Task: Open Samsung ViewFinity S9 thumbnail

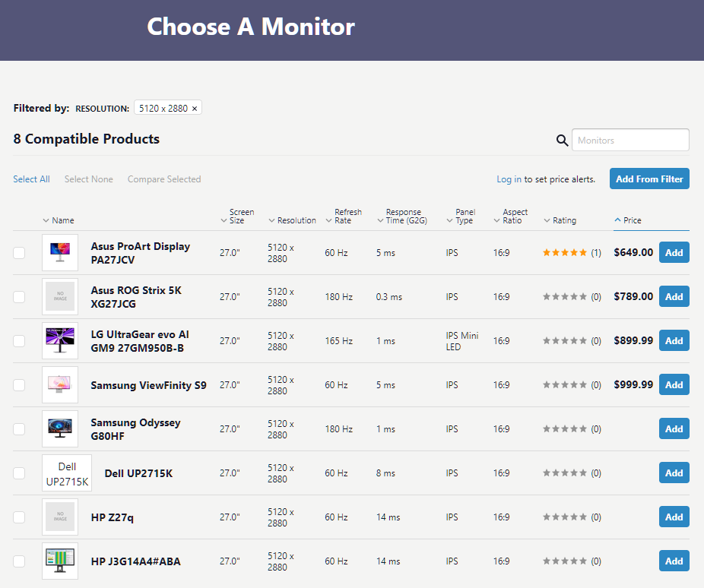Action: pos(60,385)
